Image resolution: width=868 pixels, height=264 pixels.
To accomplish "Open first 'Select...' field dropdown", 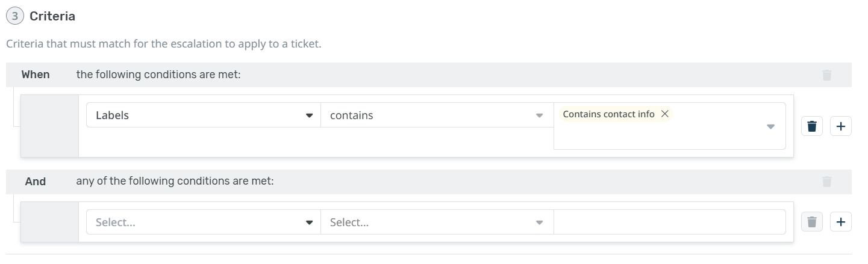I will [x=203, y=223].
